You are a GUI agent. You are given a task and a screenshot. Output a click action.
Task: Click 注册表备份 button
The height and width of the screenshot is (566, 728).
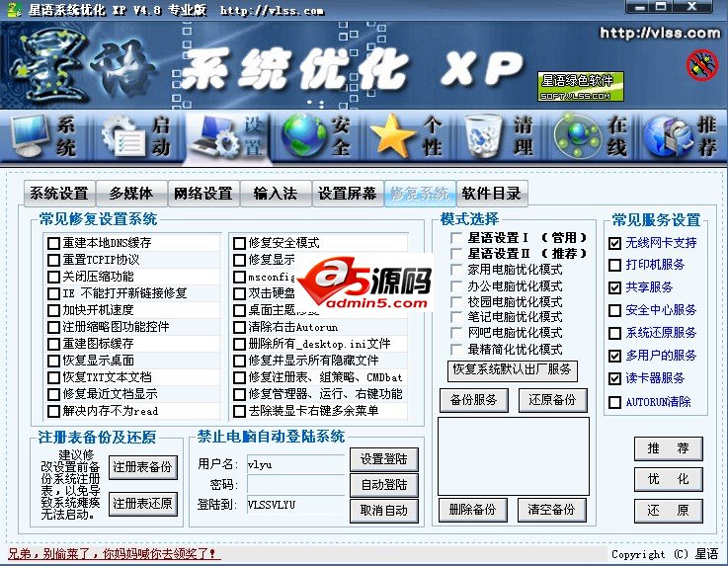[143, 467]
